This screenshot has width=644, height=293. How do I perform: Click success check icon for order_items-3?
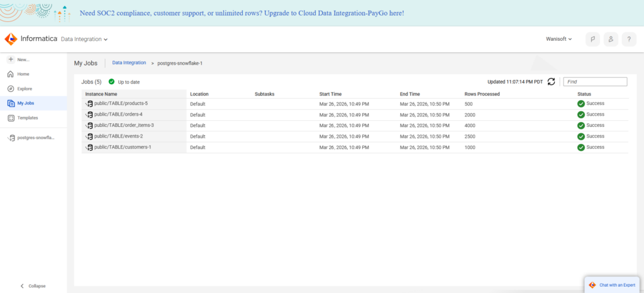tap(581, 126)
